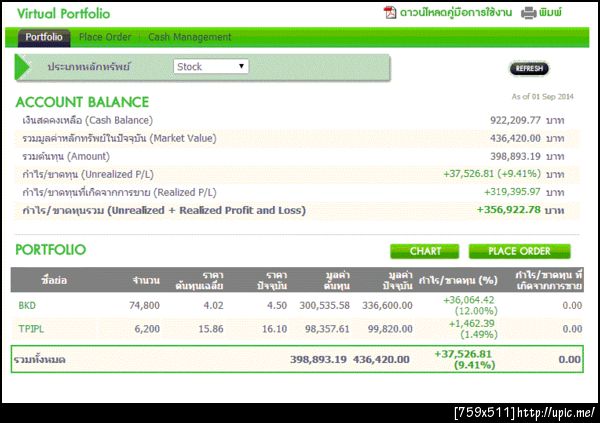The image size is (600, 423).
Task: Click the BKD cost value 300,535.58
Action: [x=324, y=305]
